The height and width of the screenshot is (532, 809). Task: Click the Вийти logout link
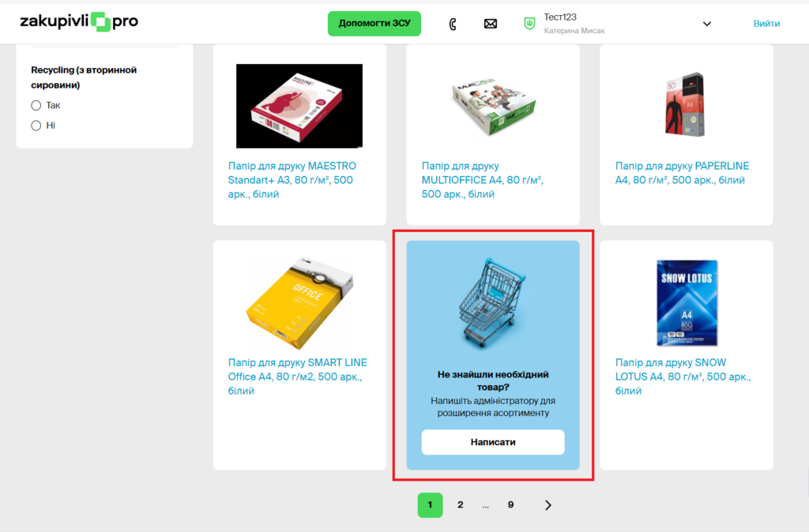click(x=766, y=24)
